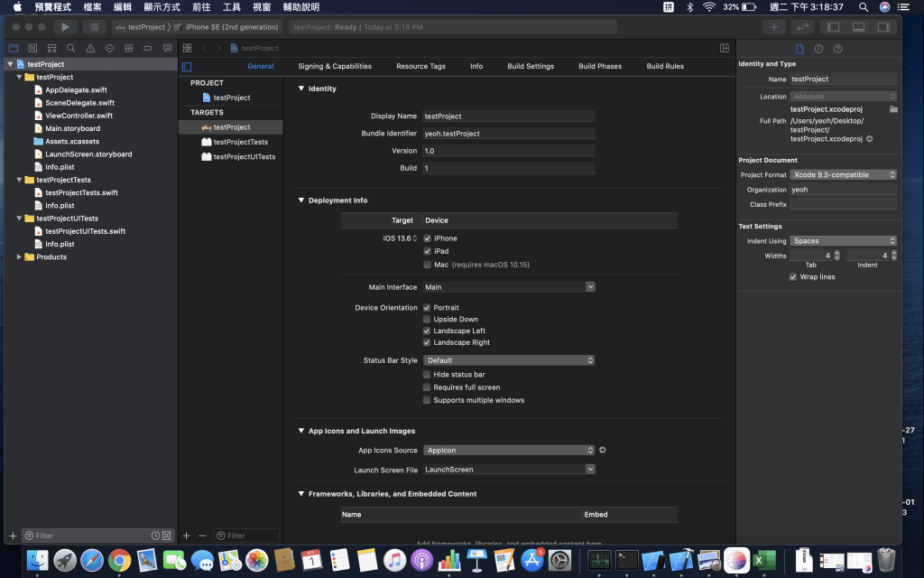Open the Symbol navigator icon

pyautogui.click(x=51, y=48)
